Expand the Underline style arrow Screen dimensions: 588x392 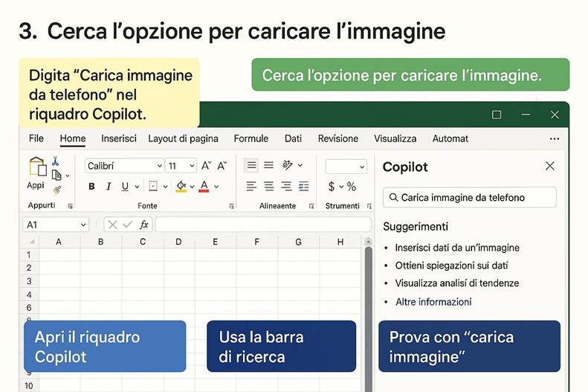pyautogui.click(x=138, y=187)
